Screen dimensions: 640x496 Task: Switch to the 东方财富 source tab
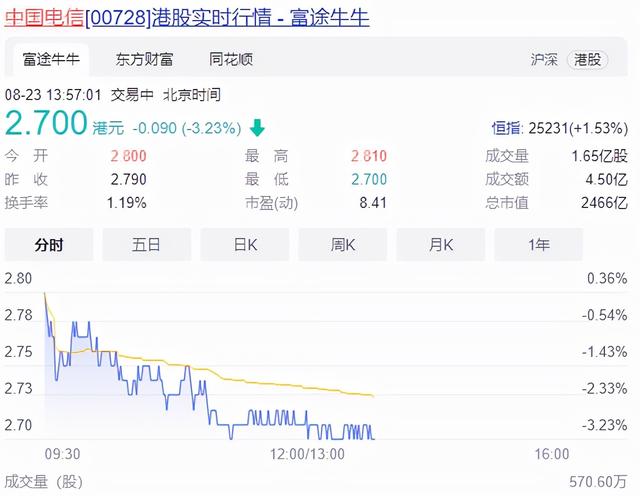pyautogui.click(x=144, y=60)
